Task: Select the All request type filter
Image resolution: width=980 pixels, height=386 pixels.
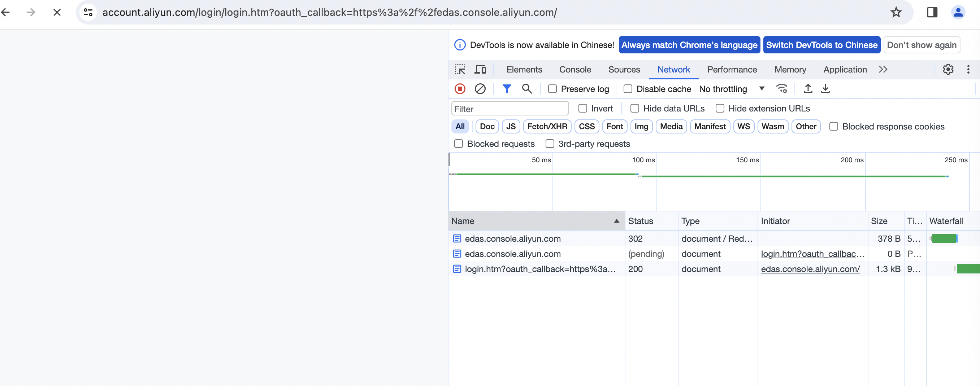Action: point(460,127)
